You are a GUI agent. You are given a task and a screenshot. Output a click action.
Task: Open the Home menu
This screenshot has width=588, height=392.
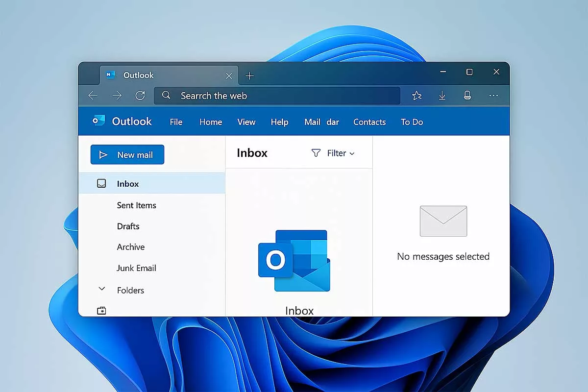pyautogui.click(x=211, y=122)
